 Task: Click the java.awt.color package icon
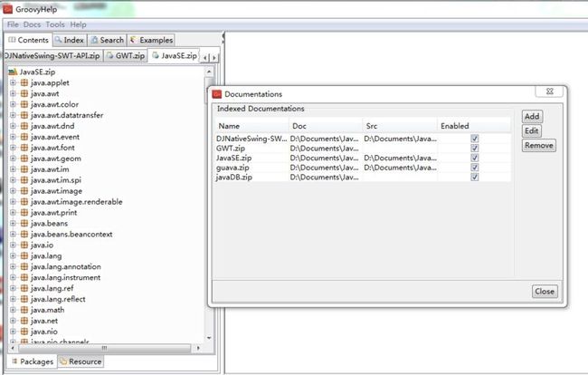click(x=24, y=104)
